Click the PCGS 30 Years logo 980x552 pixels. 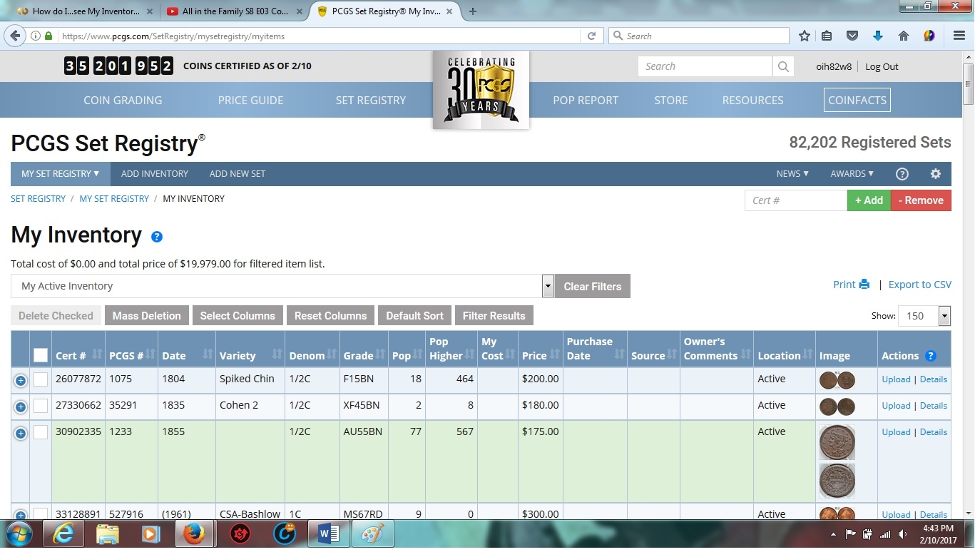pos(481,90)
